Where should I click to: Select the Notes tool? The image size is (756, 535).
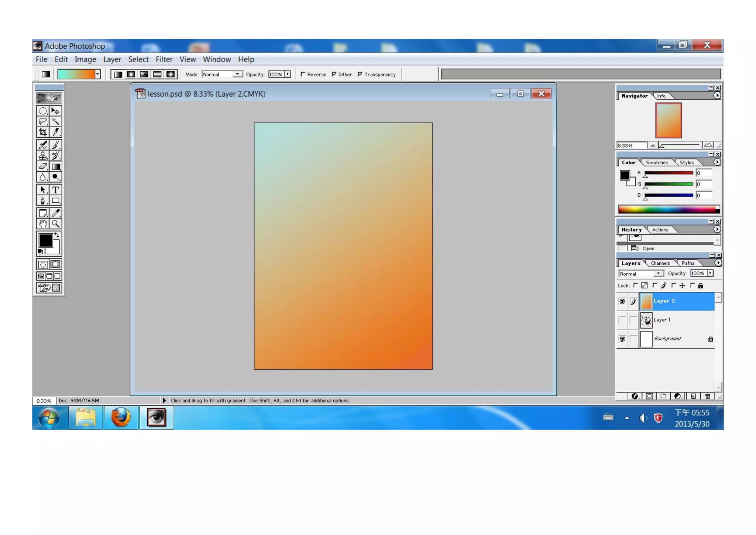tap(43, 213)
